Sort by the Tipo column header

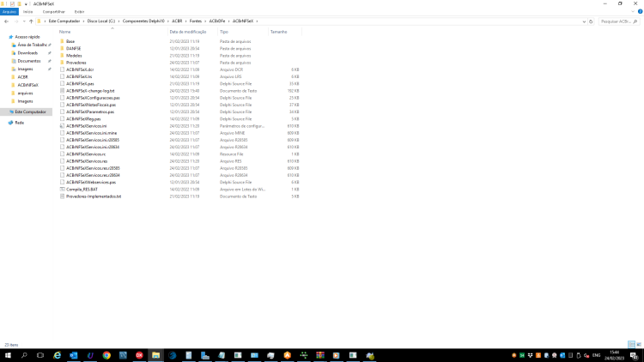[x=224, y=32]
